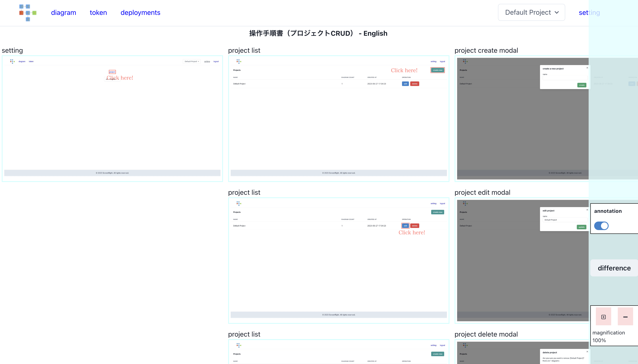Decrease magnification with the minus icon
Screen dimensions: 638x364
(625, 317)
